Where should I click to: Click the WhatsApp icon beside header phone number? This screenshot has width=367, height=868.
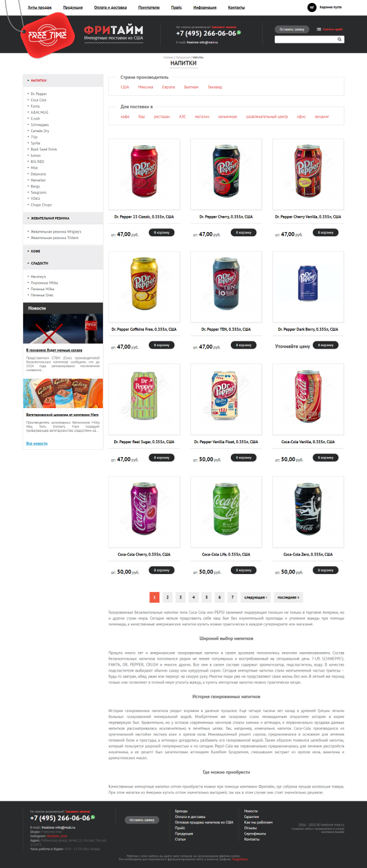point(239,33)
